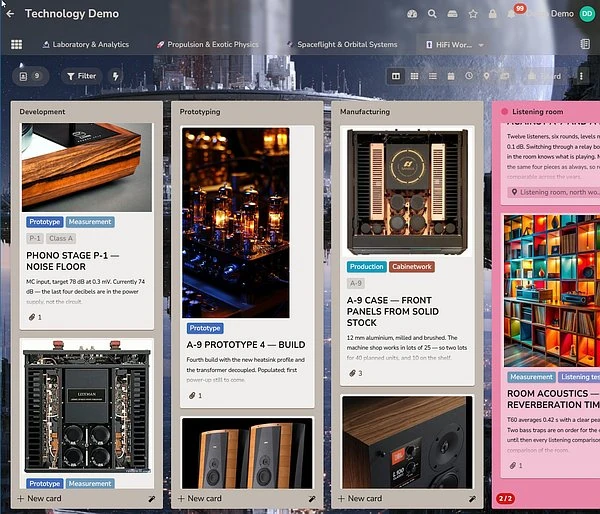Screen dimensions: 600x514
Task: Open the Filter button
Action: (82, 76)
